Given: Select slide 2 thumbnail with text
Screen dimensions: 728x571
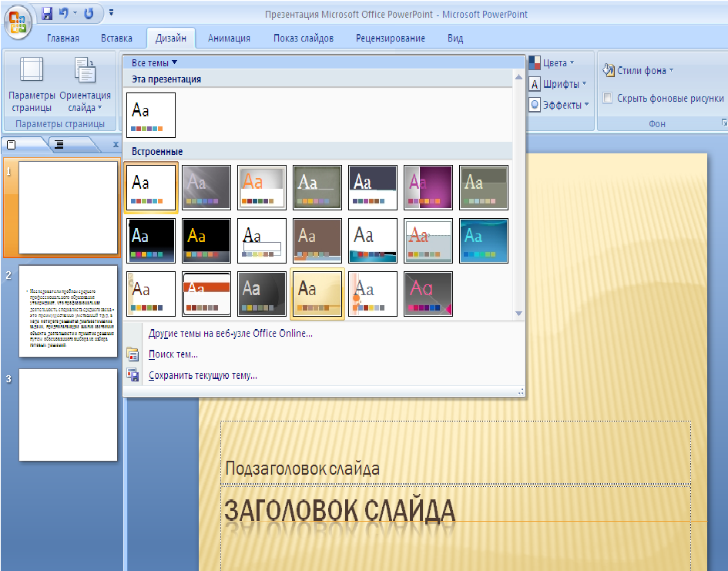Looking at the screenshot, I should (x=69, y=311).
